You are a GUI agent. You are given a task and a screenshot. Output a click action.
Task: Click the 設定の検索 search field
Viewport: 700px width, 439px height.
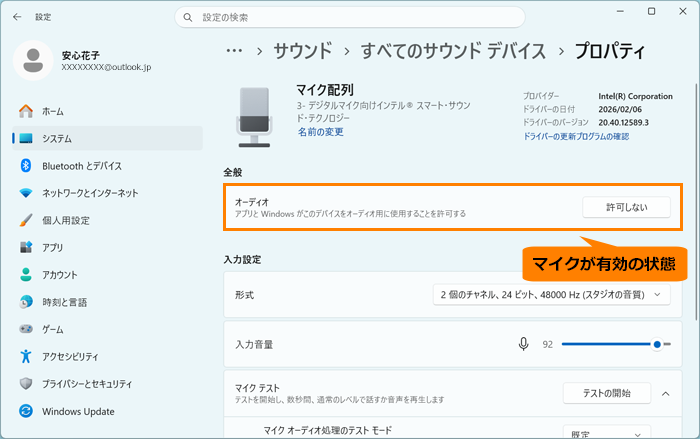350,17
